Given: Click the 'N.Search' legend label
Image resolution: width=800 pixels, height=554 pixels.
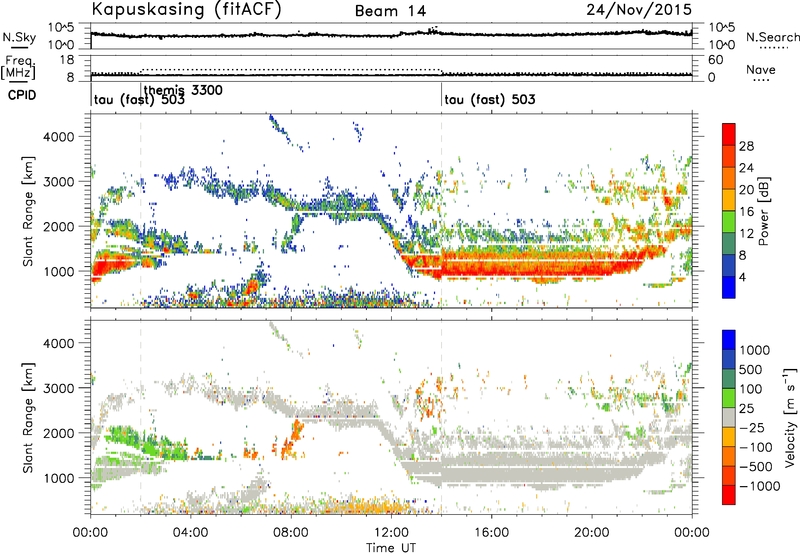Looking at the screenshot, I should [773, 37].
